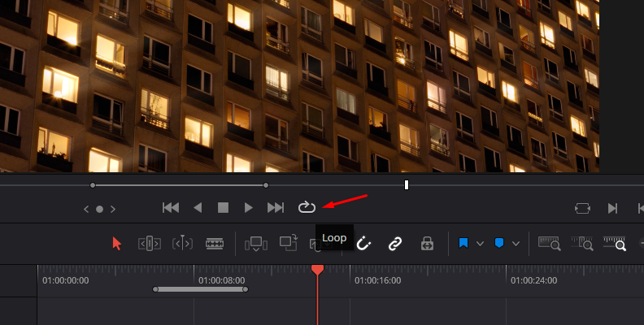Click the Detail Zoom icon
644x325 pixels.
pyautogui.click(x=582, y=243)
